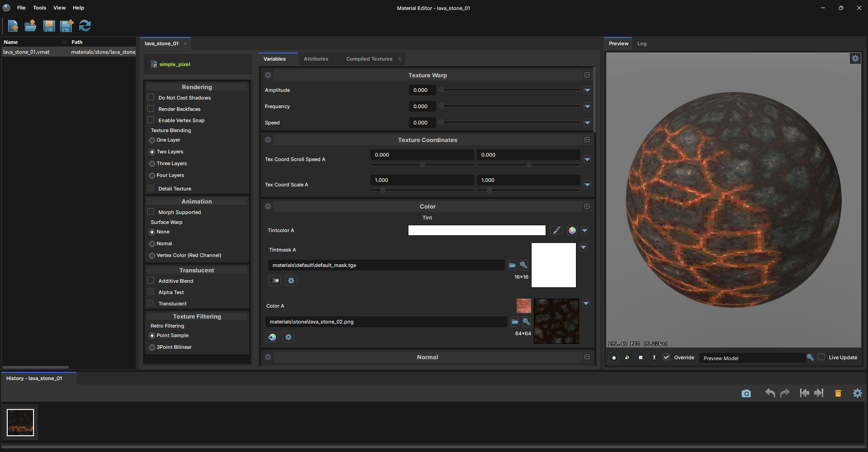Open the Tools menu
Image resolution: width=868 pixels, height=452 pixels.
pos(39,8)
